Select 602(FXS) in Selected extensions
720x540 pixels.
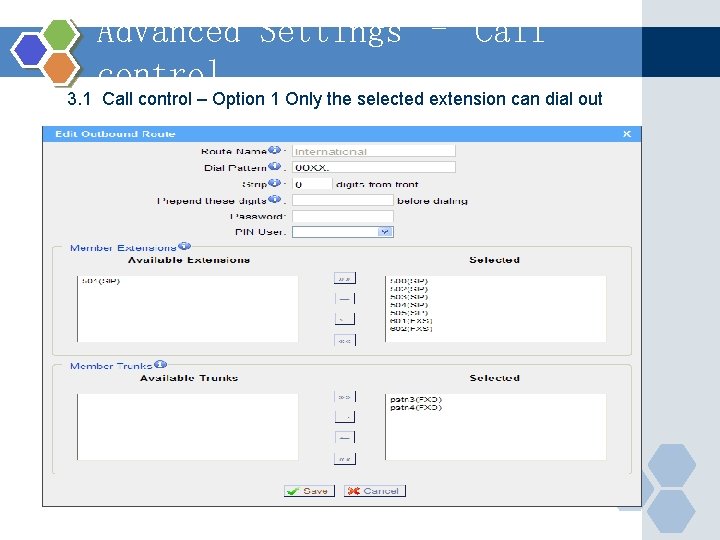(411, 328)
